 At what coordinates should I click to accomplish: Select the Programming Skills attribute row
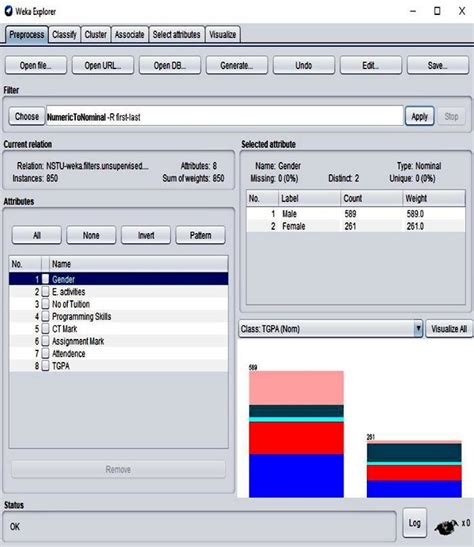point(119,316)
